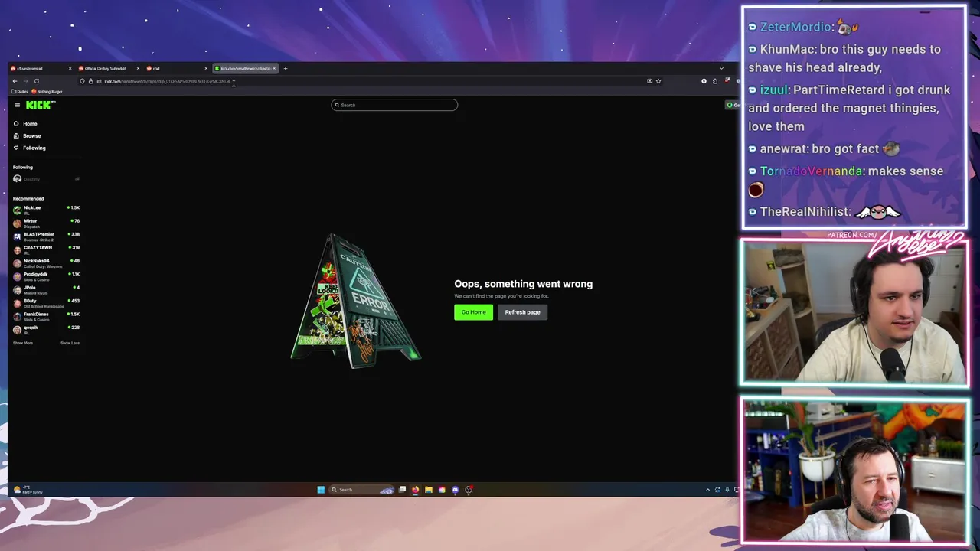Open File Explorer from the taskbar
Screen dimensions: 980x551
(x=429, y=490)
